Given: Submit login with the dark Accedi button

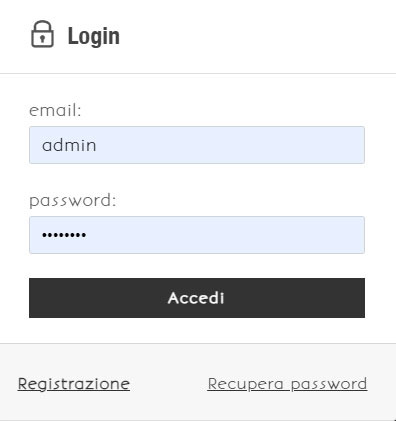Looking at the screenshot, I should 197,298.
